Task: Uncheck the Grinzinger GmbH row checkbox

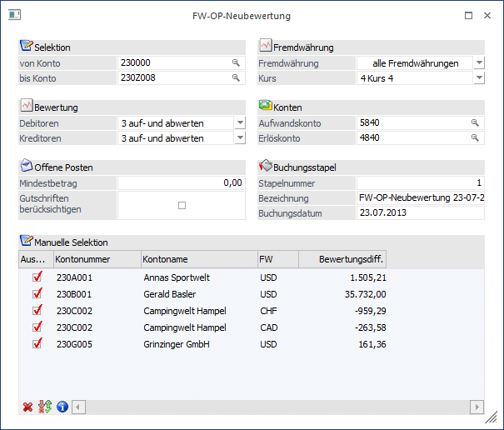Action: (x=36, y=343)
